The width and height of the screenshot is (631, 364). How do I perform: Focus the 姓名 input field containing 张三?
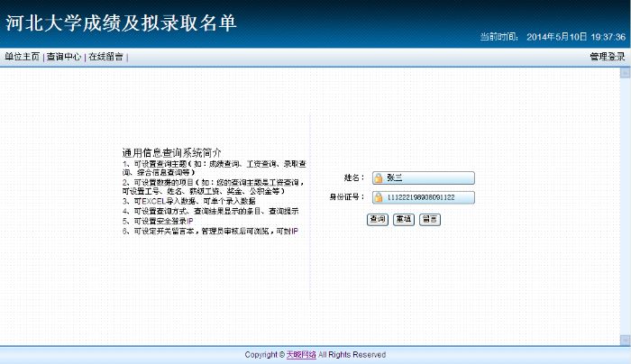tap(428, 177)
